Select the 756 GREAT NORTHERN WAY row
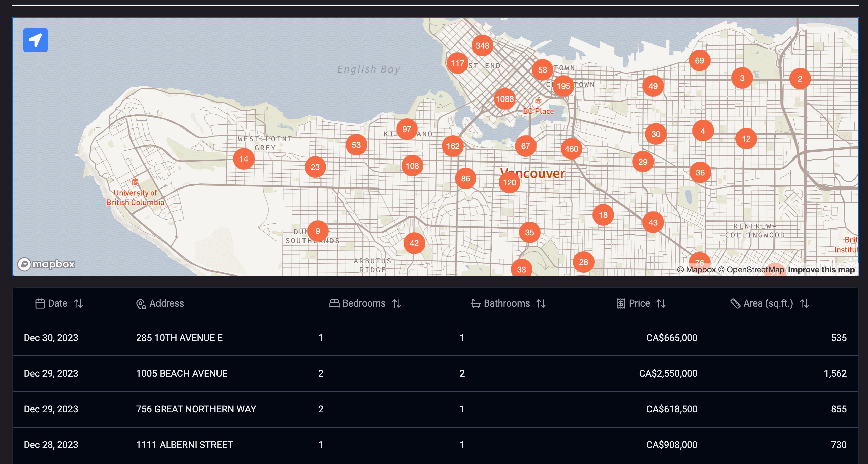868x464 pixels. point(435,409)
